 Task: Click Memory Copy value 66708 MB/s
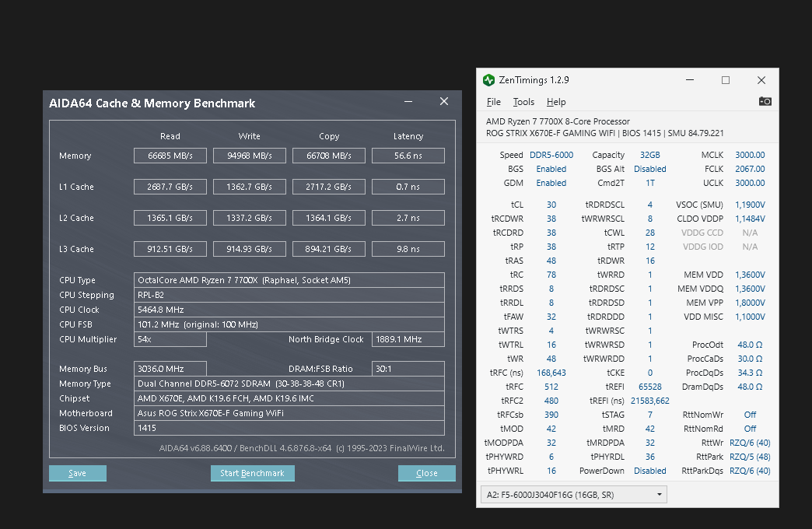(x=329, y=156)
